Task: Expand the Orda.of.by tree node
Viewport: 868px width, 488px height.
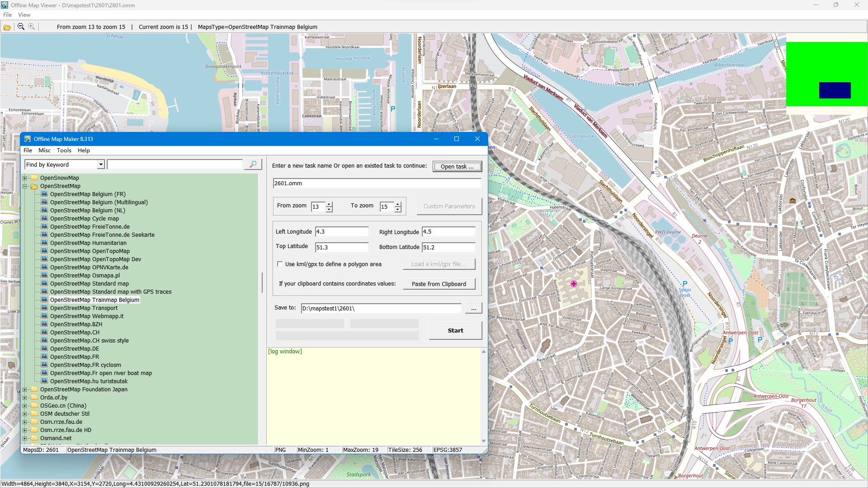Action: pyautogui.click(x=25, y=398)
